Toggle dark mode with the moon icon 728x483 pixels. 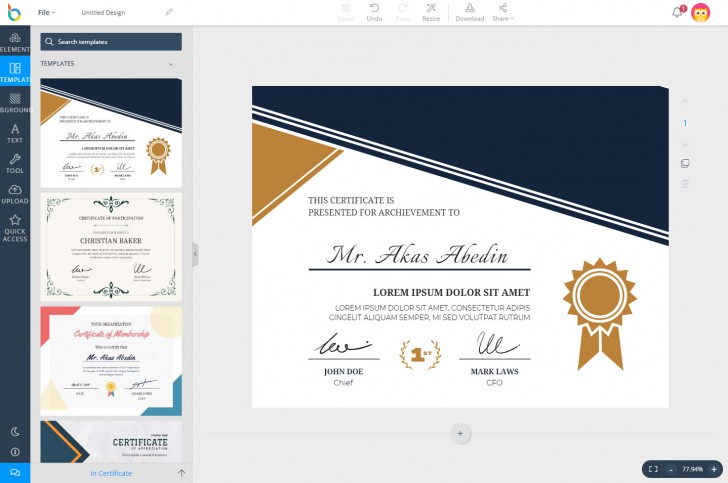tap(15, 431)
